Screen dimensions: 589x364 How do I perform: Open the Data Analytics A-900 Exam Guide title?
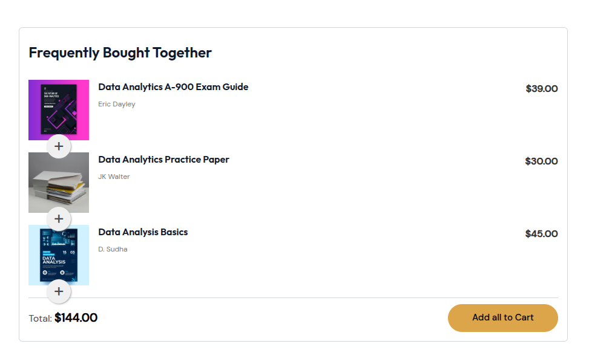click(x=173, y=87)
